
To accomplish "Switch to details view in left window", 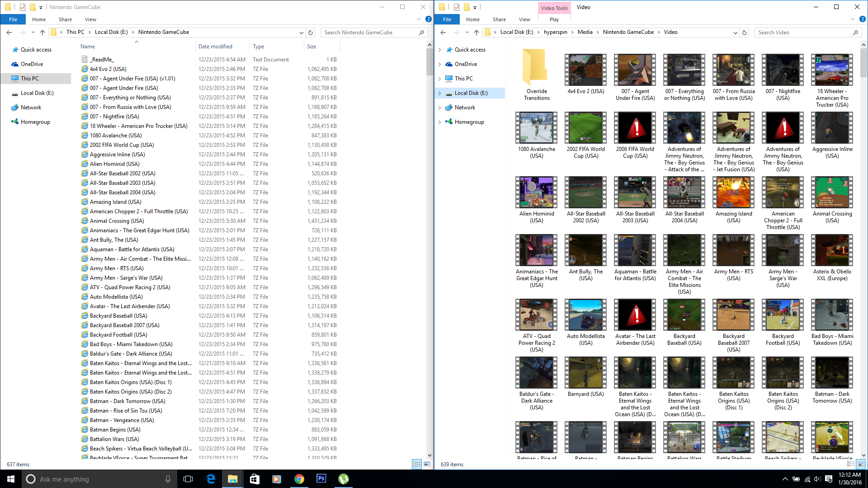I will [417, 464].
